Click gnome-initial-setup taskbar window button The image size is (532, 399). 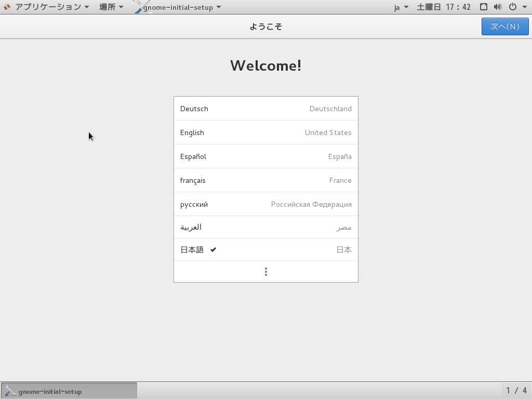coord(69,391)
